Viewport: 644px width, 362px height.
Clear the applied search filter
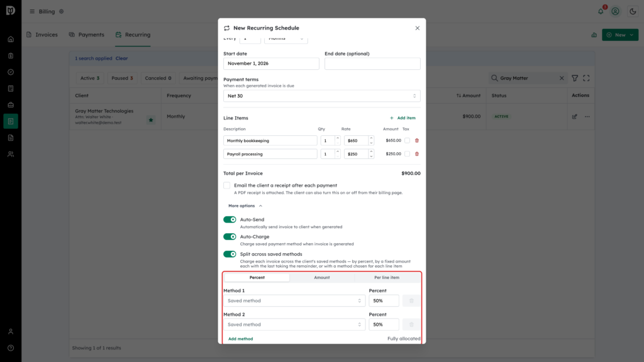click(121, 58)
